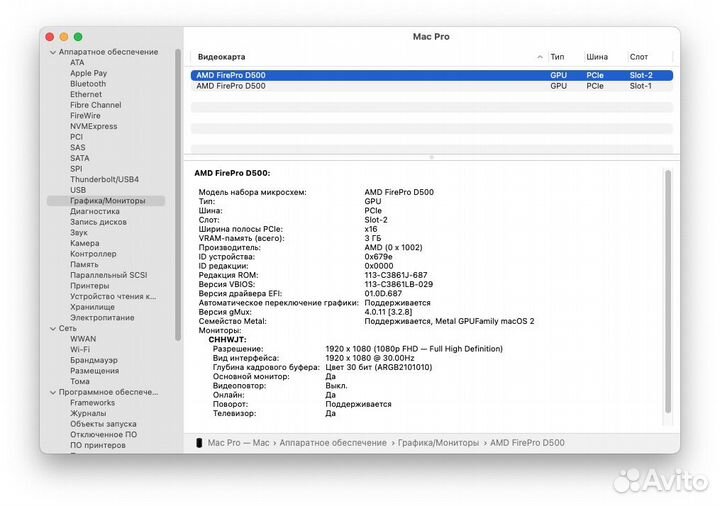This screenshot has width=720, height=506.
Task: Go to Аппаратное обеспечение in path bar
Action: click(x=333, y=443)
